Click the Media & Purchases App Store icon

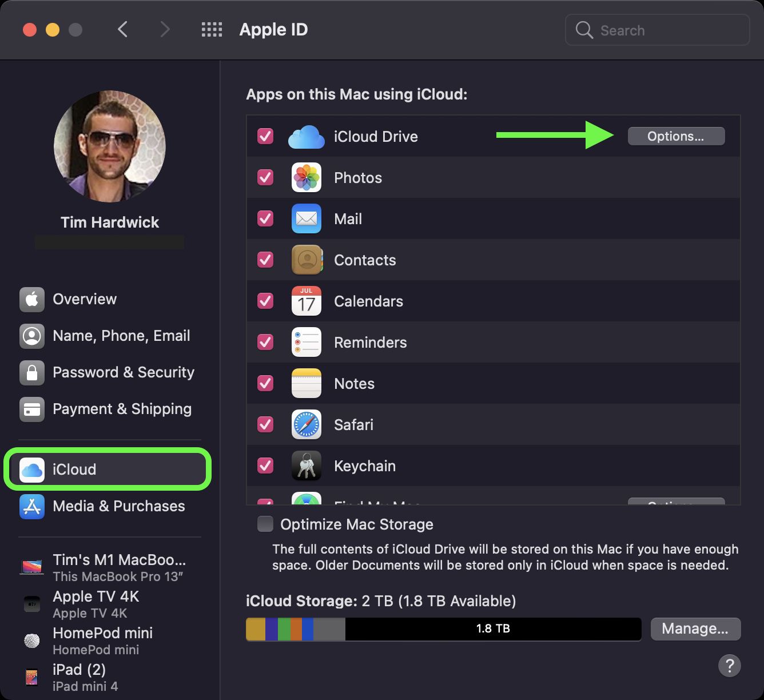click(32, 506)
